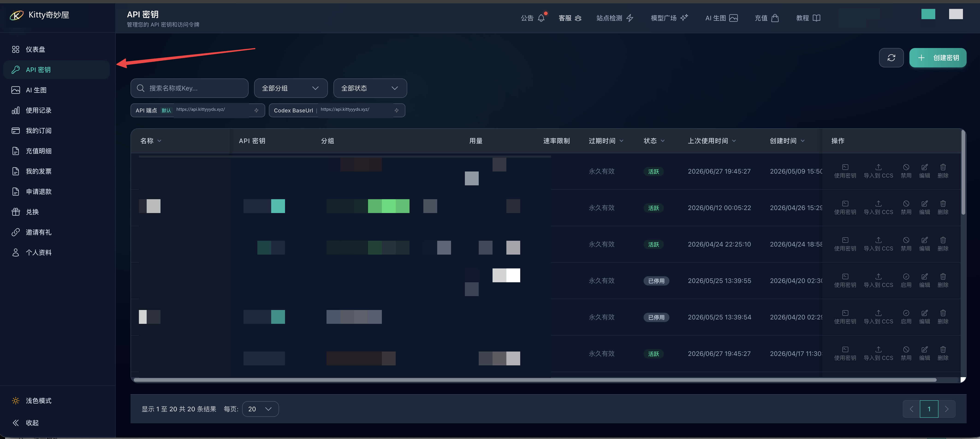Switch to 浅色模式 light theme
Viewport: 980px width, 439px height.
(x=56, y=400)
